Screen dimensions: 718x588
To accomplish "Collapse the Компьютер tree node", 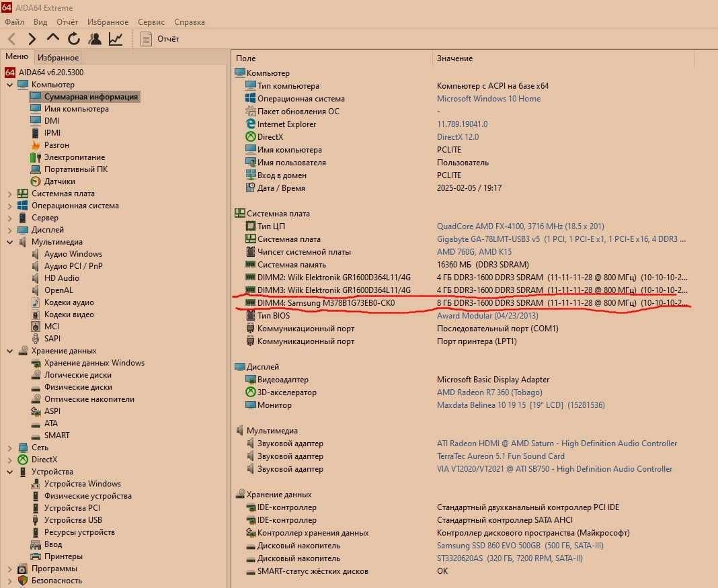I will (x=9, y=85).
